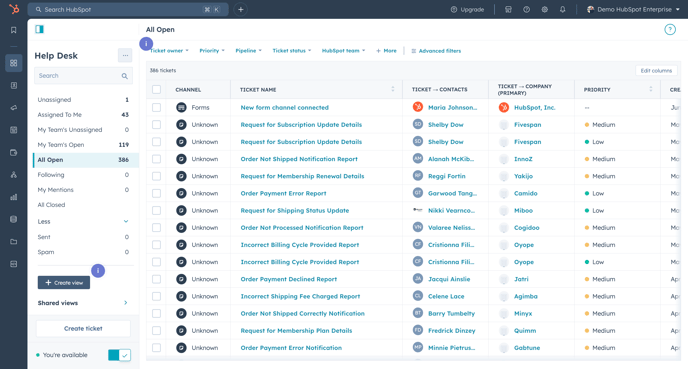688x369 pixels.
Task: Open the help question mark icon in top bar
Action: coord(527,9)
